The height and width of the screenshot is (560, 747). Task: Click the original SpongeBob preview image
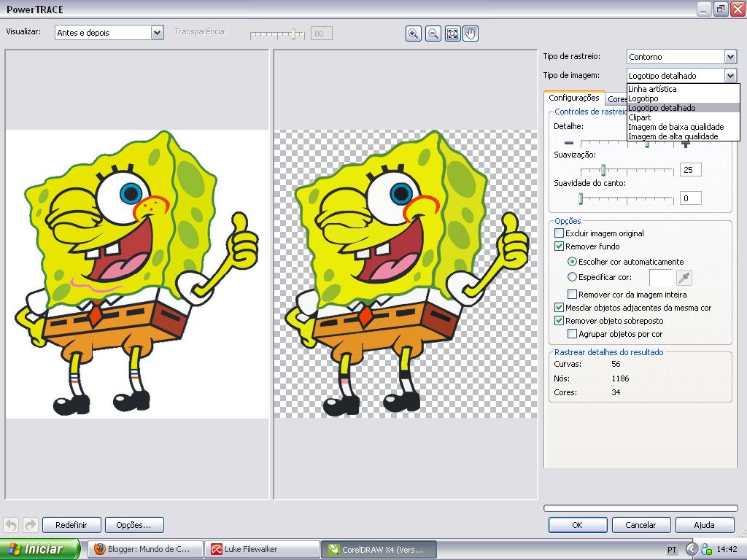pyautogui.click(x=137, y=274)
